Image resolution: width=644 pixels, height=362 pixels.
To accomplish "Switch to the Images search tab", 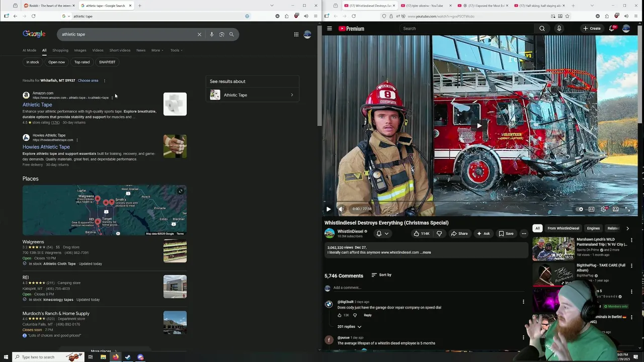I will (80, 50).
